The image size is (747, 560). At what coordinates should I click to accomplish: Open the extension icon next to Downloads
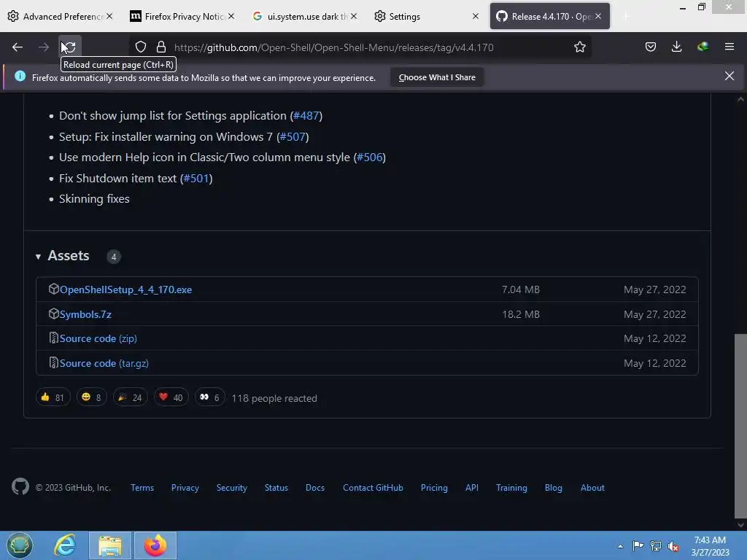(703, 47)
